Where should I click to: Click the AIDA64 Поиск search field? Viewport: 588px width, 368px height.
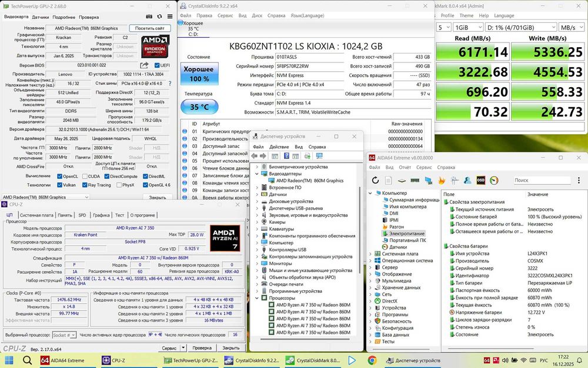[542, 180]
